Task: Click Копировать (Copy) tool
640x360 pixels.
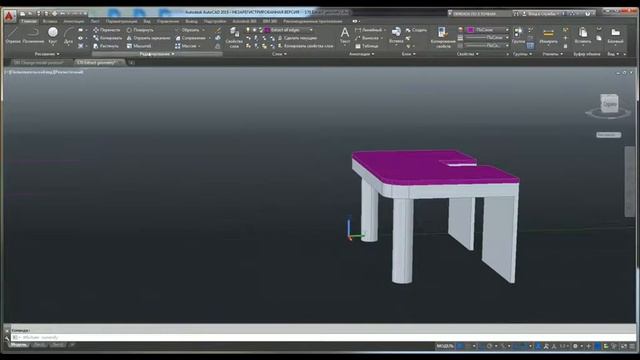Action: tap(108, 38)
